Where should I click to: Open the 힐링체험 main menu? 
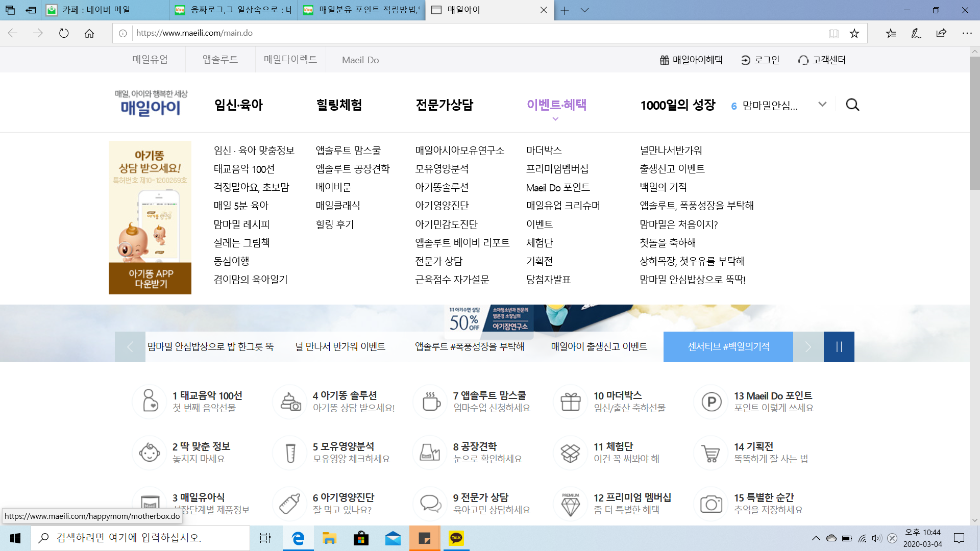click(339, 105)
